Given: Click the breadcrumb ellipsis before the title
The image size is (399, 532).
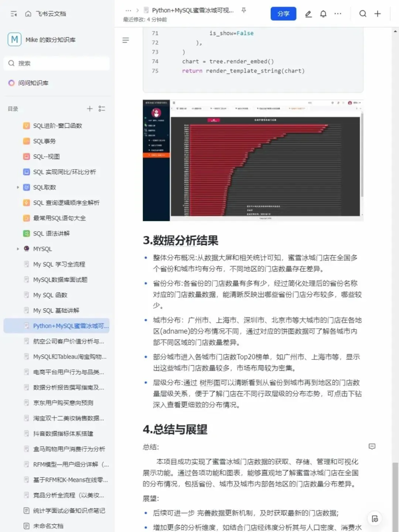Looking at the screenshot, I should (x=128, y=10).
